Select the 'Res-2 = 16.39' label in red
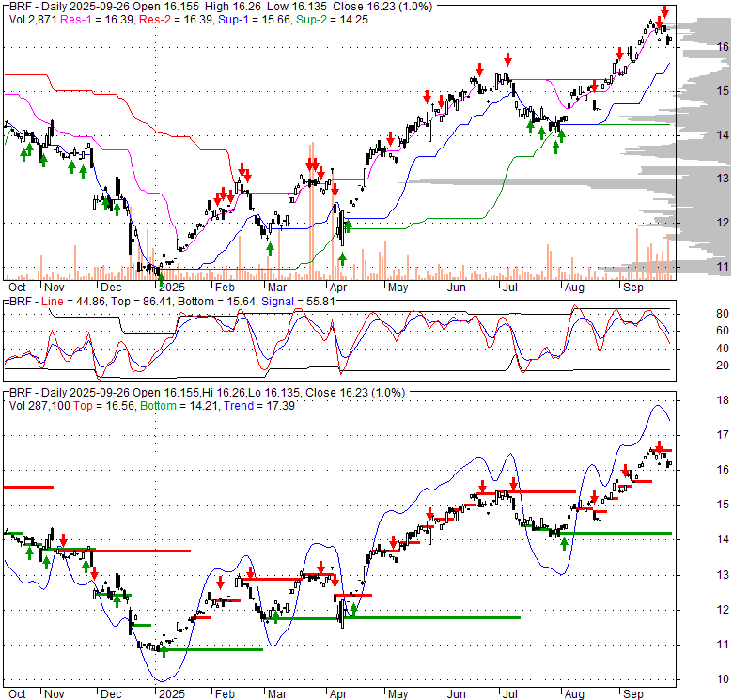The width and height of the screenshot is (733, 700). (177, 20)
